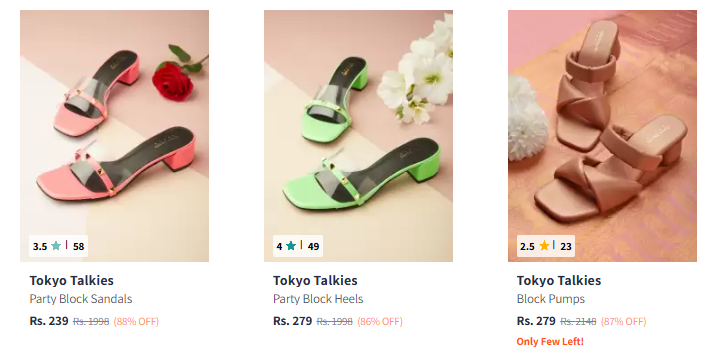Open Tokyo Talkies brand above Block Pumps
Screen dimensions: 710x363
tap(559, 281)
